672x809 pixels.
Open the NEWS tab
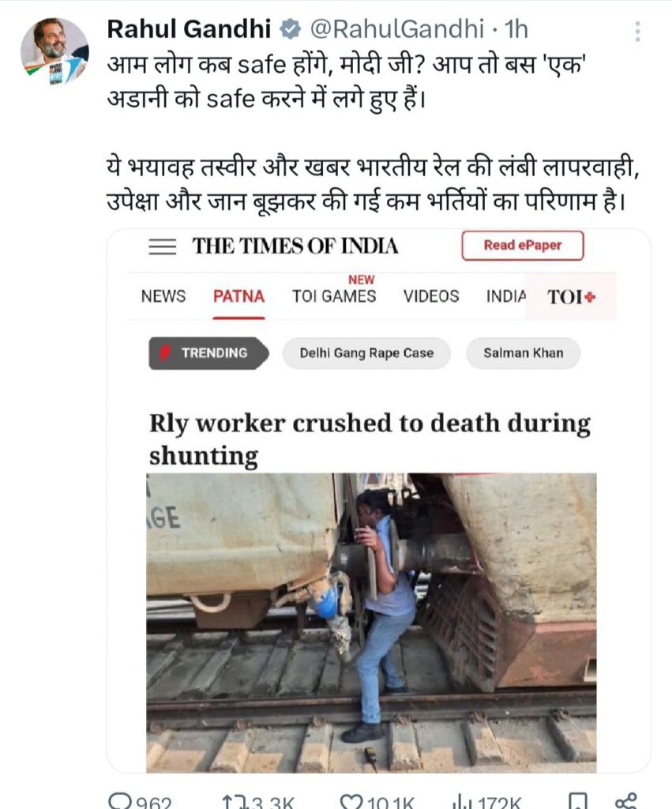[x=163, y=297]
